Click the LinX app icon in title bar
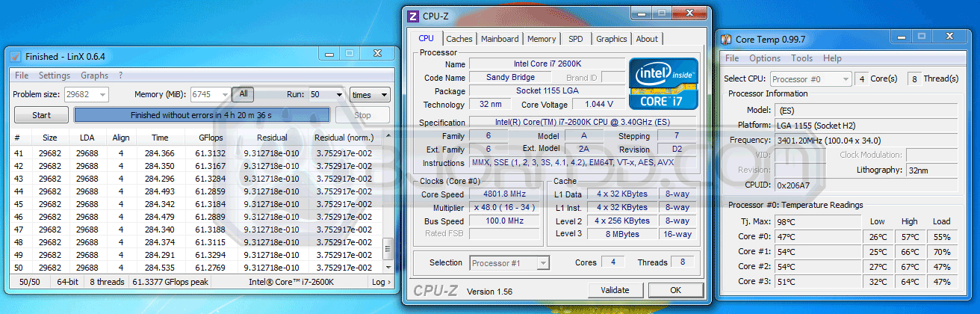Screen dimensions: 980x314 click(16, 56)
